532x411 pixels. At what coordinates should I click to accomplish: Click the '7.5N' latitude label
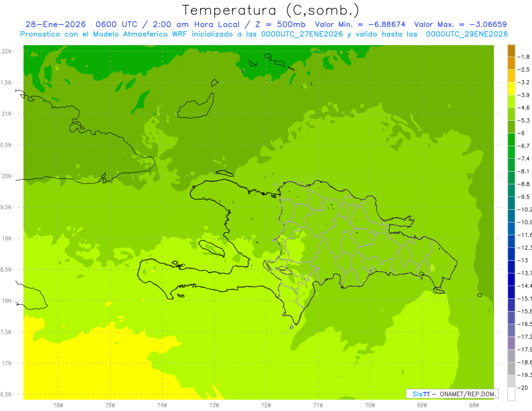[x=6, y=332]
